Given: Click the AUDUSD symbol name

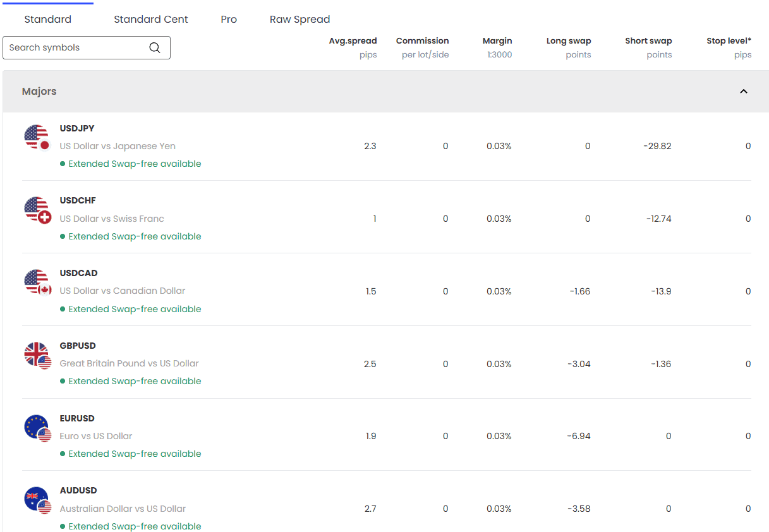Looking at the screenshot, I should (x=78, y=490).
